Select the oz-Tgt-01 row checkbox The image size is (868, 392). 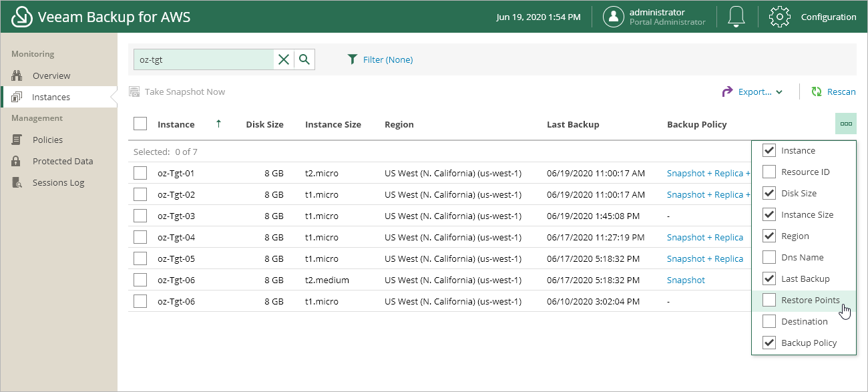[x=140, y=173]
